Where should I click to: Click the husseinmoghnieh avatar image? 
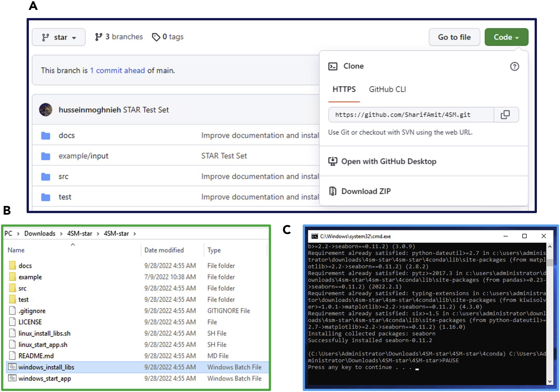click(46, 110)
